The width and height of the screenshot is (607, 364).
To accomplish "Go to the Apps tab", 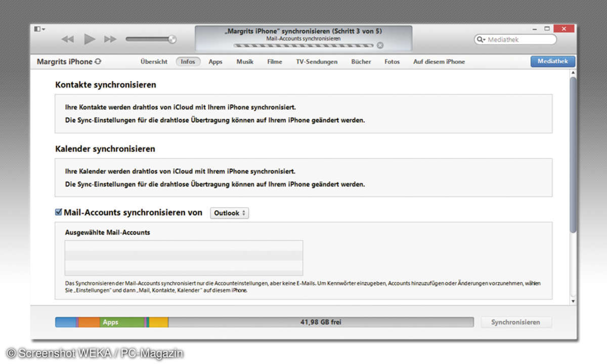I will pyautogui.click(x=215, y=62).
